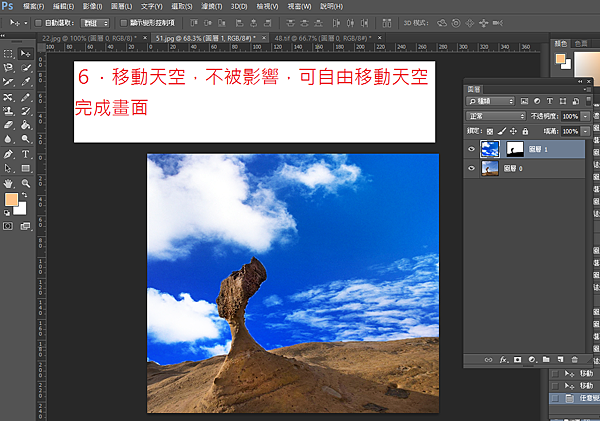This screenshot has height=421, width=600.
Task: Select the Content-Aware Move (patch) tool
Action: coord(8,97)
